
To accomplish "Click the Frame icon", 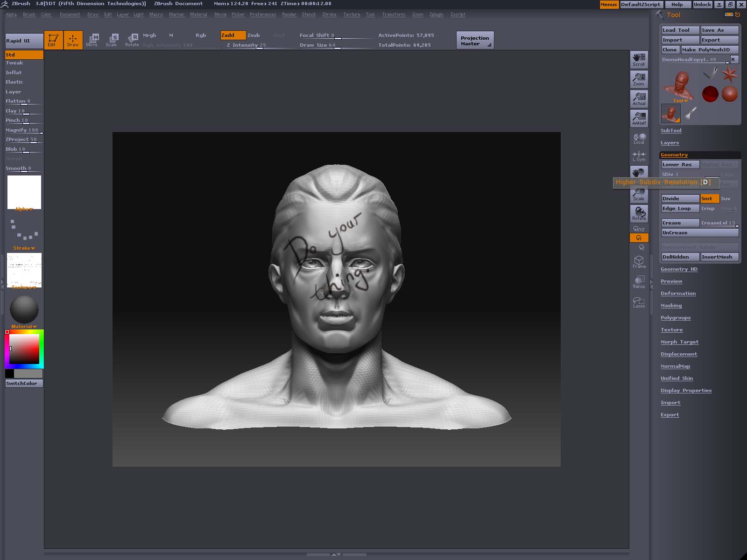I will (x=639, y=262).
